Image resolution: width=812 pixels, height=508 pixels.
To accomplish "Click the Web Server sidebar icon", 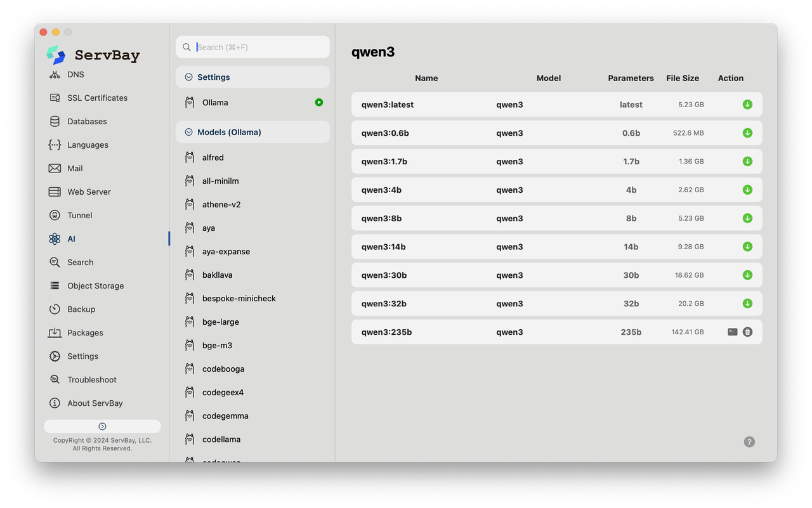I will tap(55, 192).
